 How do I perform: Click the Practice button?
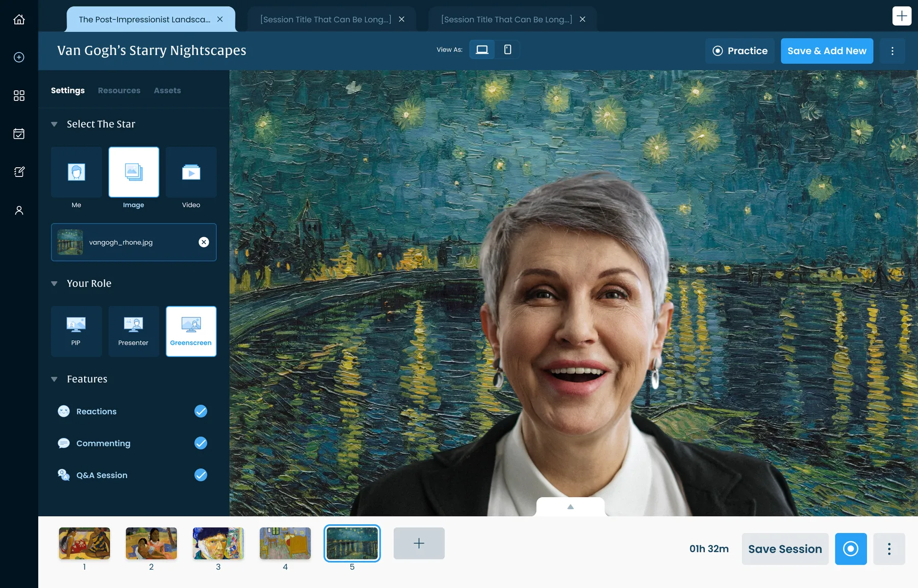tap(740, 51)
